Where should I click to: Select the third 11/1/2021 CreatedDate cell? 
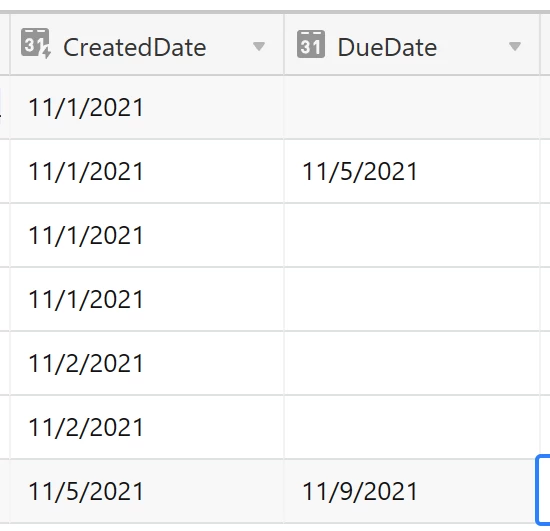click(147, 235)
